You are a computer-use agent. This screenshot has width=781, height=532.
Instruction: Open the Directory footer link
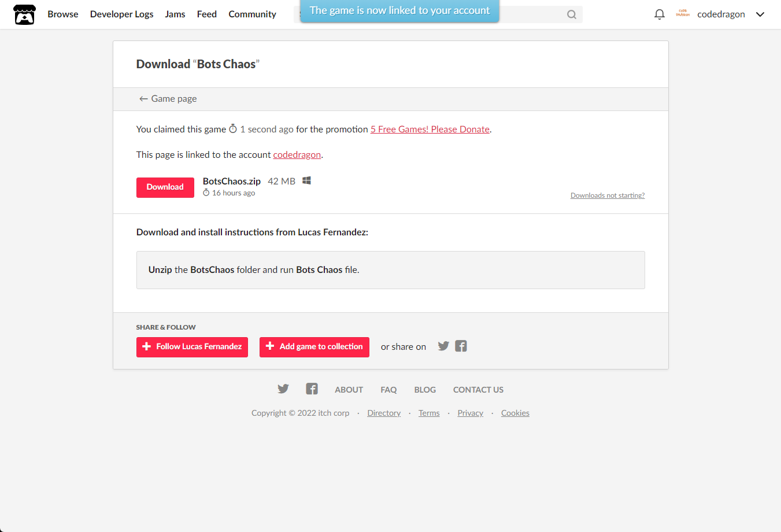[384, 413]
